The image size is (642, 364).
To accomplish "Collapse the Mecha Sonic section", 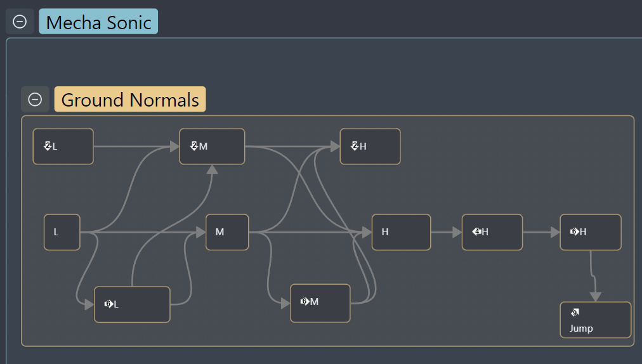I will click(20, 22).
